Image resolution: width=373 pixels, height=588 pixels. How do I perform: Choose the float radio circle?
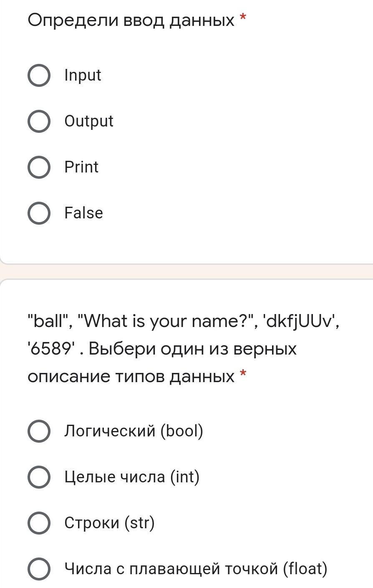point(39,569)
